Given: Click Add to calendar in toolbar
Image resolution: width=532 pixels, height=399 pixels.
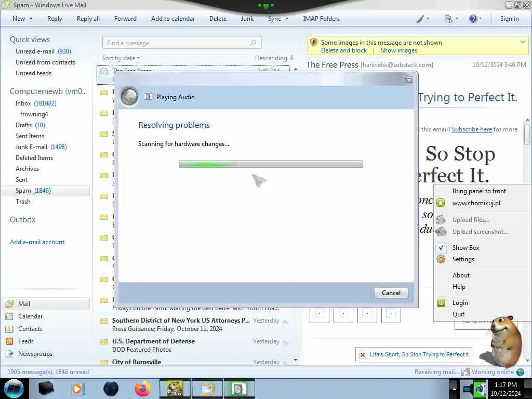Looking at the screenshot, I should (173, 19).
